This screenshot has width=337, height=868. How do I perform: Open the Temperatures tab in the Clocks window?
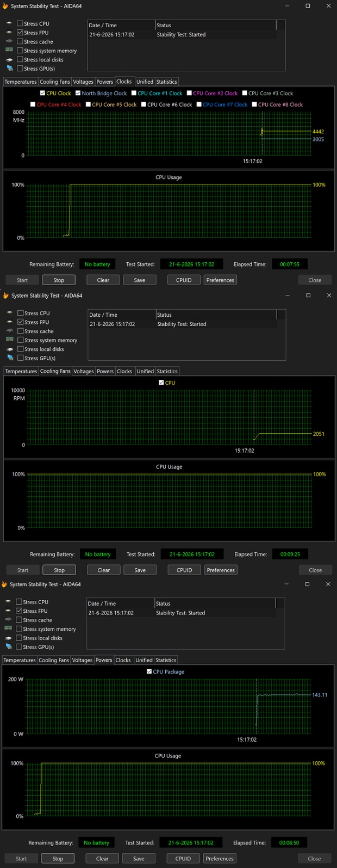pyautogui.click(x=21, y=82)
